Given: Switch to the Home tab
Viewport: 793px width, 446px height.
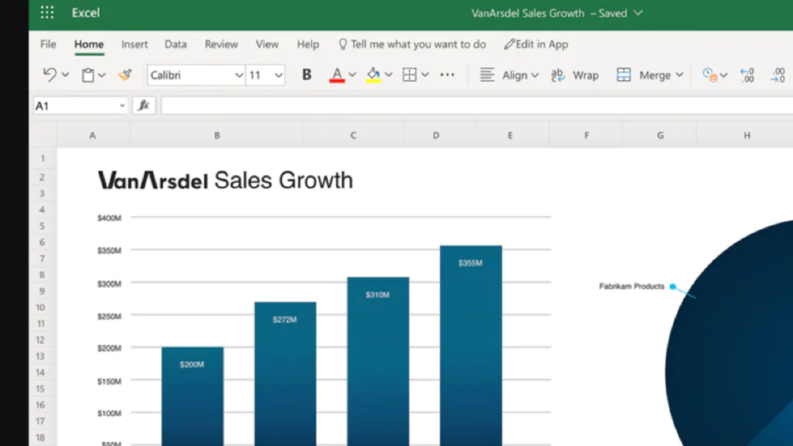Looking at the screenshot, I should click(89, 44).
